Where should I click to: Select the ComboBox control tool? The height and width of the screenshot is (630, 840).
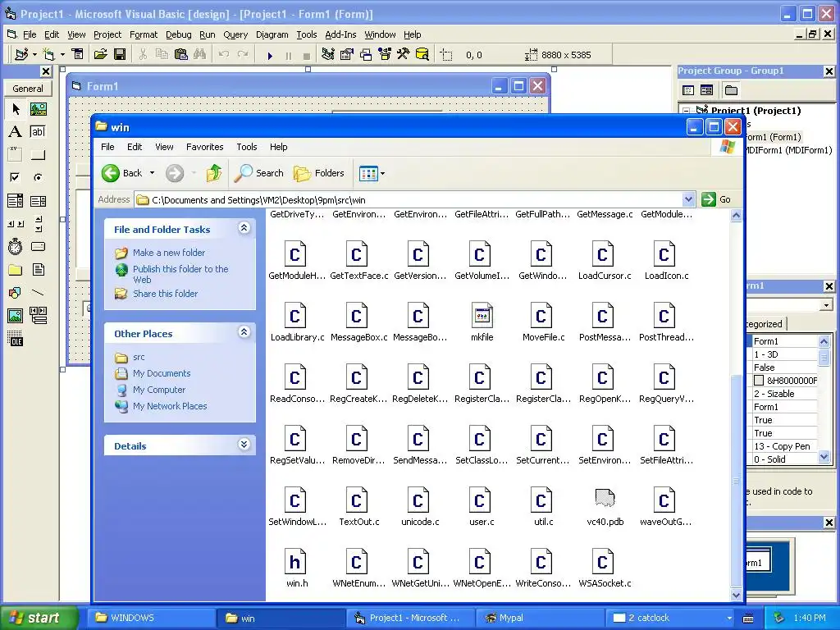coord(16,201)
